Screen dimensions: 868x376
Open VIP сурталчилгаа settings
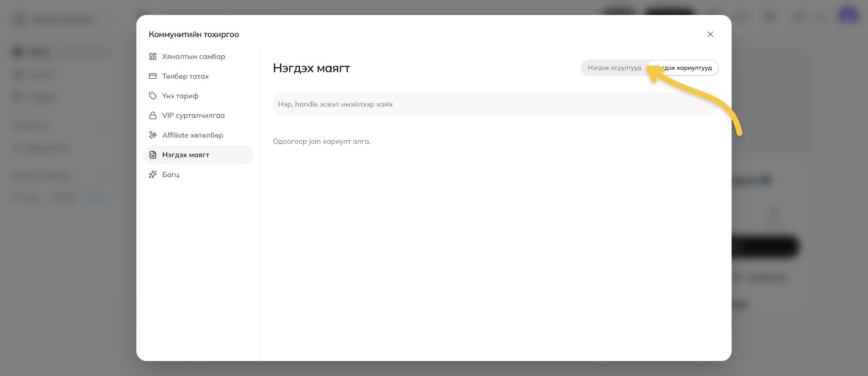point(198,115)
